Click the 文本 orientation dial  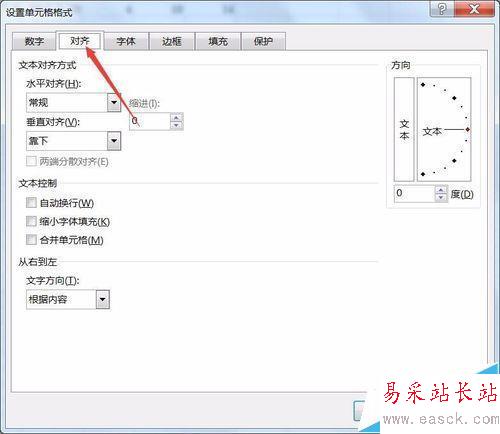(x=444, y=129)
